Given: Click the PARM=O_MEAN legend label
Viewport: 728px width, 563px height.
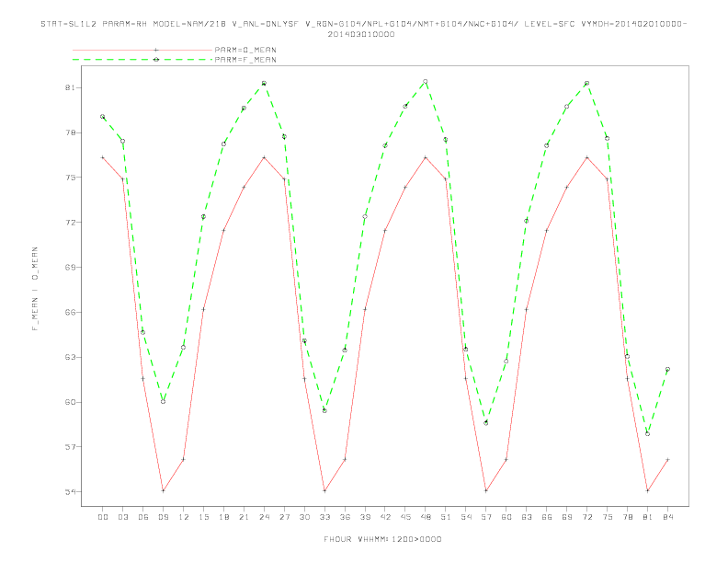Looking at the screenshot, I should pyautogui.click(x=245, y=50).
